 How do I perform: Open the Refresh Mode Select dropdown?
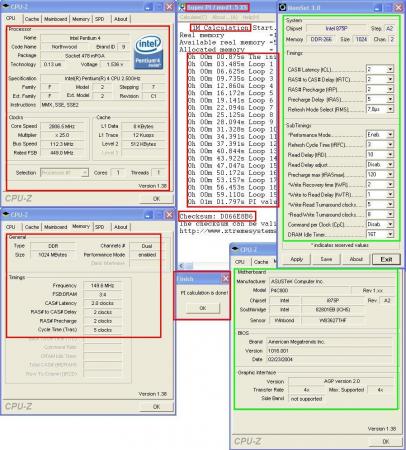click(390, 109)
